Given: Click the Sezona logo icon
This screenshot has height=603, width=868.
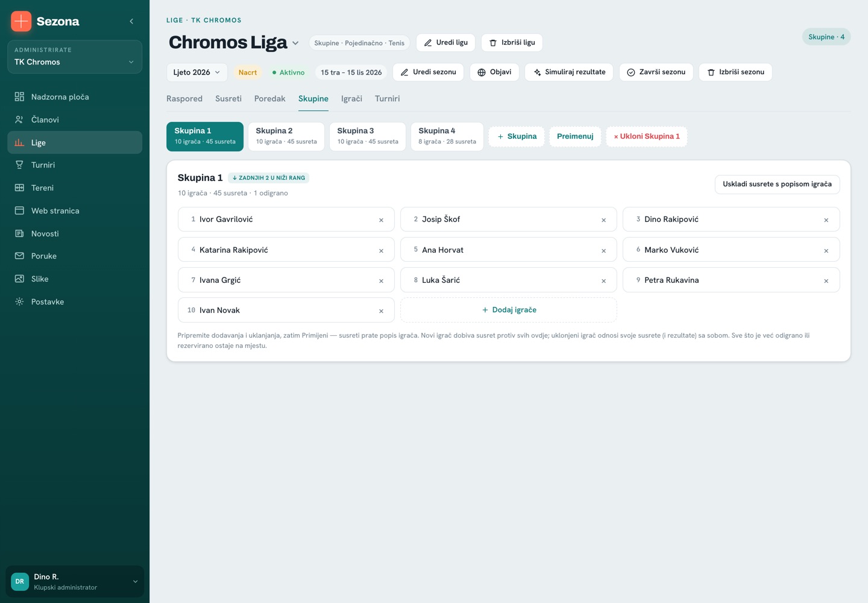Looking at the screenshot, I should (21, 21).
